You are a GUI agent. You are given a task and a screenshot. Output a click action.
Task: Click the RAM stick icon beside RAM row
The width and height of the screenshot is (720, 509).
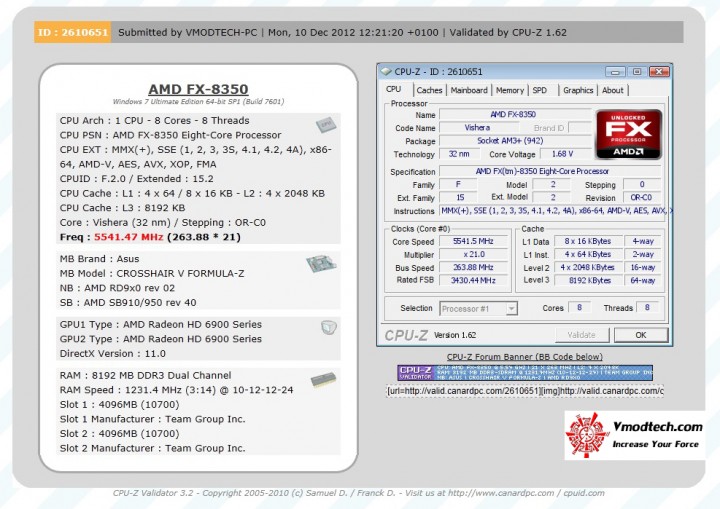click(323, 380)
